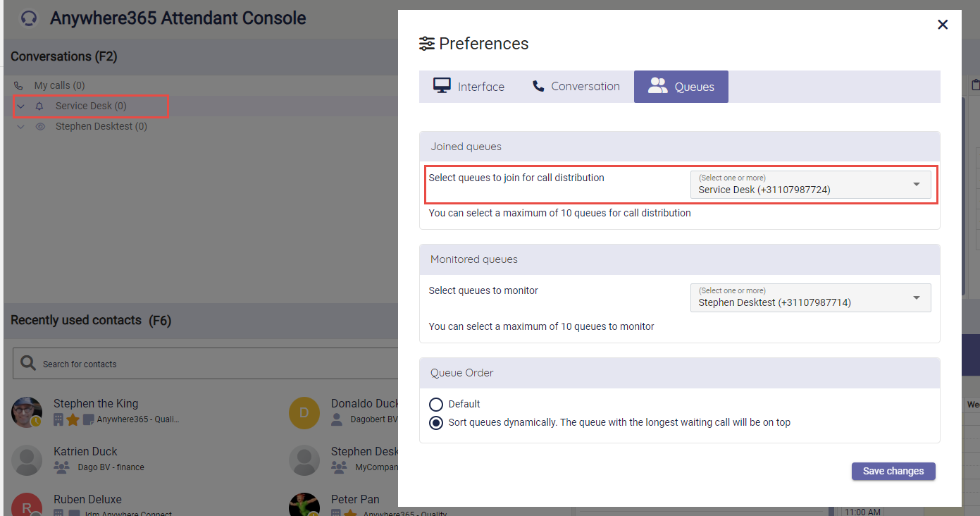Click the Save changes button
This screenshot has height=516, width=980.
893,471
